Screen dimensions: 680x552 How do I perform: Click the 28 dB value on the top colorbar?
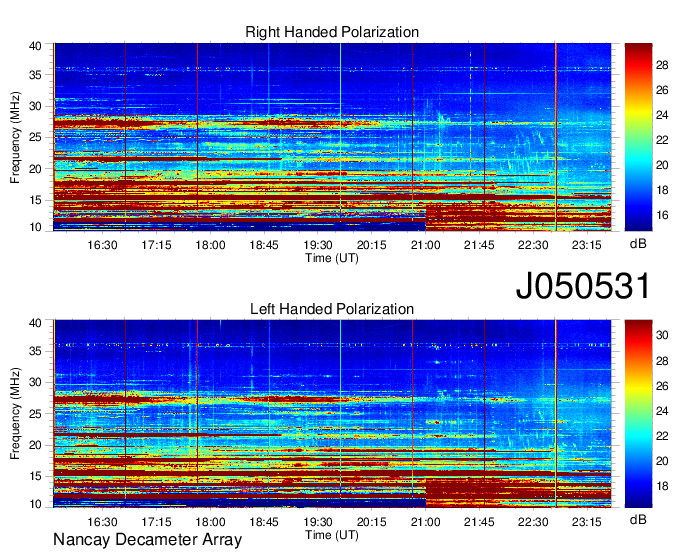[x=662, y=65]
